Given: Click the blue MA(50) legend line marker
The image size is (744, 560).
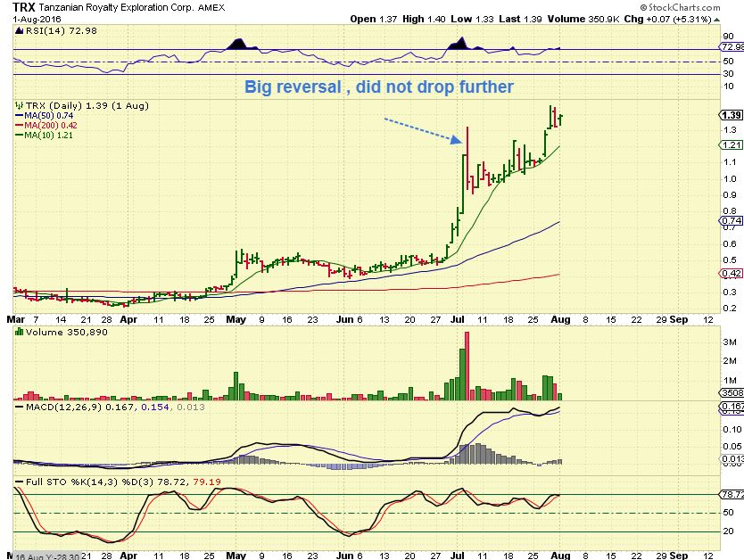Looking at the screenshot, I should tap(20, 116).
